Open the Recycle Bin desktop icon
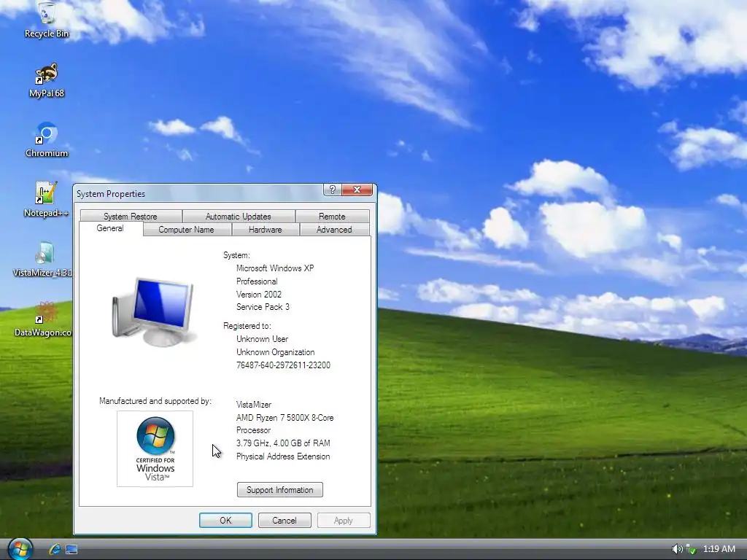The image size is (747, 560). pyautogui.click(x=46, y=19)
